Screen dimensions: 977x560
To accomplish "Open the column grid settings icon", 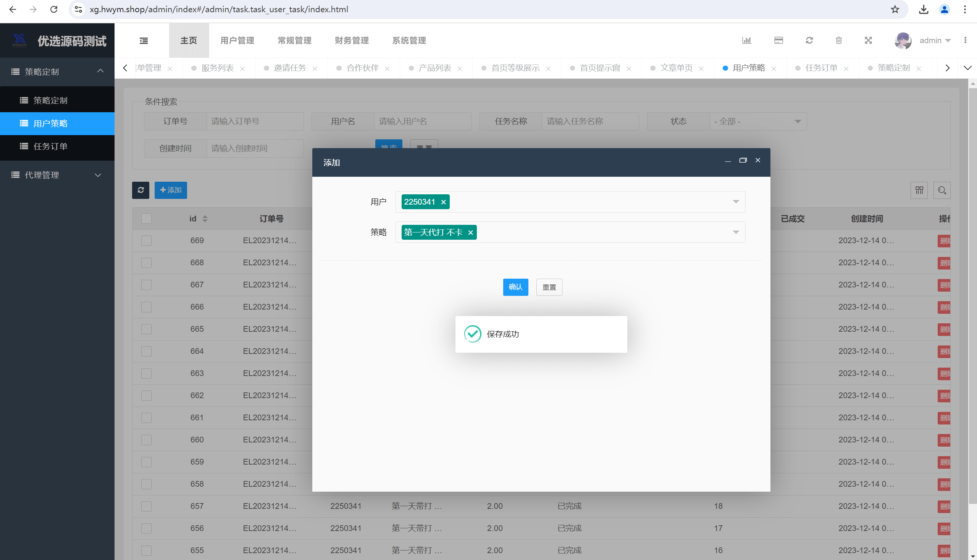I will tap(919, 190).
